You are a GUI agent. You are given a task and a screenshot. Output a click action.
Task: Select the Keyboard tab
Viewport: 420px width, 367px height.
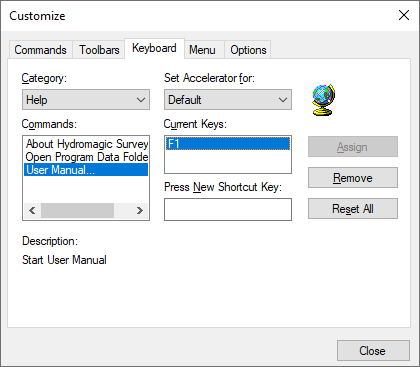click(154, 49)
